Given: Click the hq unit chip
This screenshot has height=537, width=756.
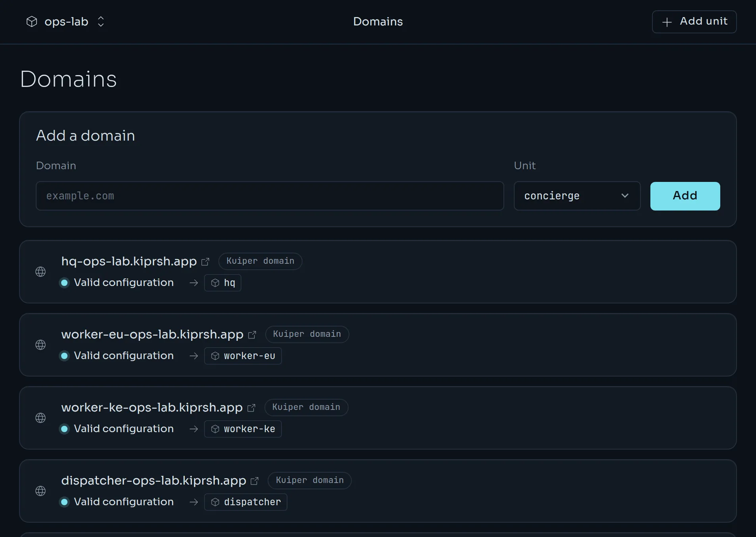Looking at the screenshot, I should [x=223, y=283].
